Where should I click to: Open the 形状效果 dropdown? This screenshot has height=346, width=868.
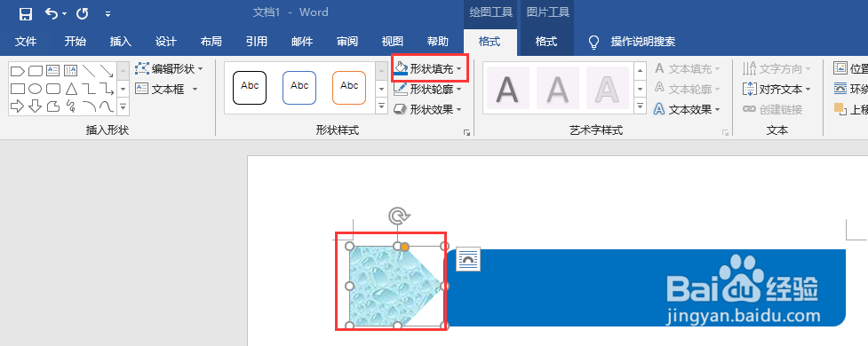click(x=428, y=109)
